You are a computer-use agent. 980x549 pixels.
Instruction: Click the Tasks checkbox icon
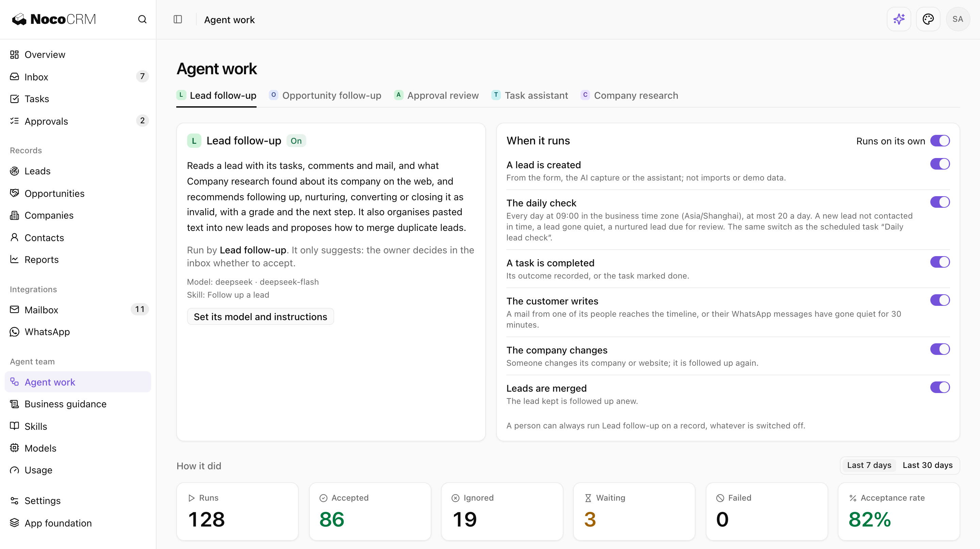coord(14,99)
